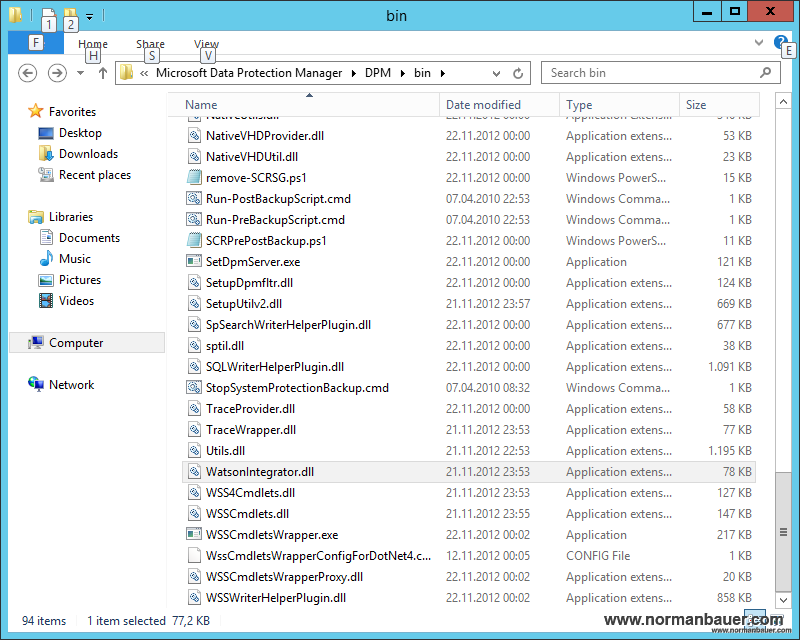The height and width of the screenshot is (640, 800).
Task: Expand the ribbon with the chevron
Action: 759,42
